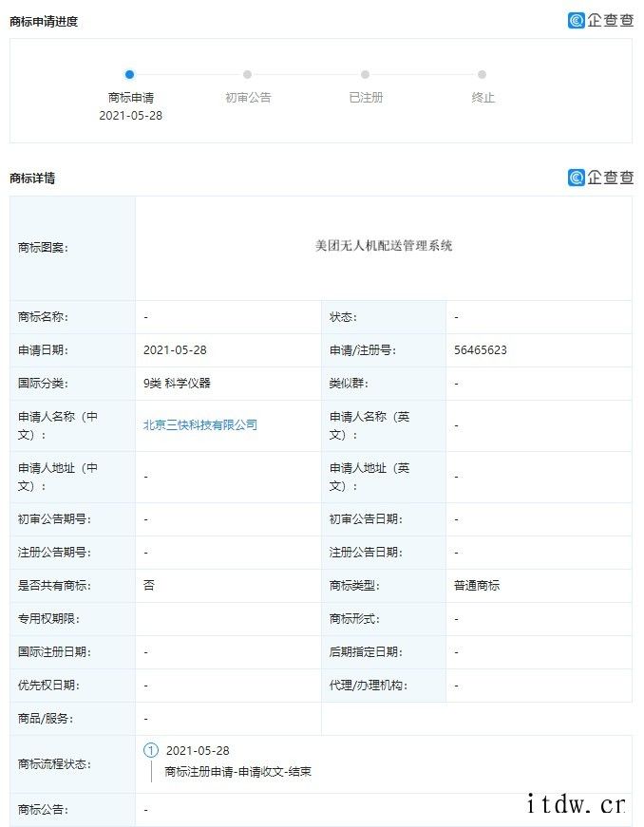
Task: Click the 商标申请 progress step label
Action: 131,98
